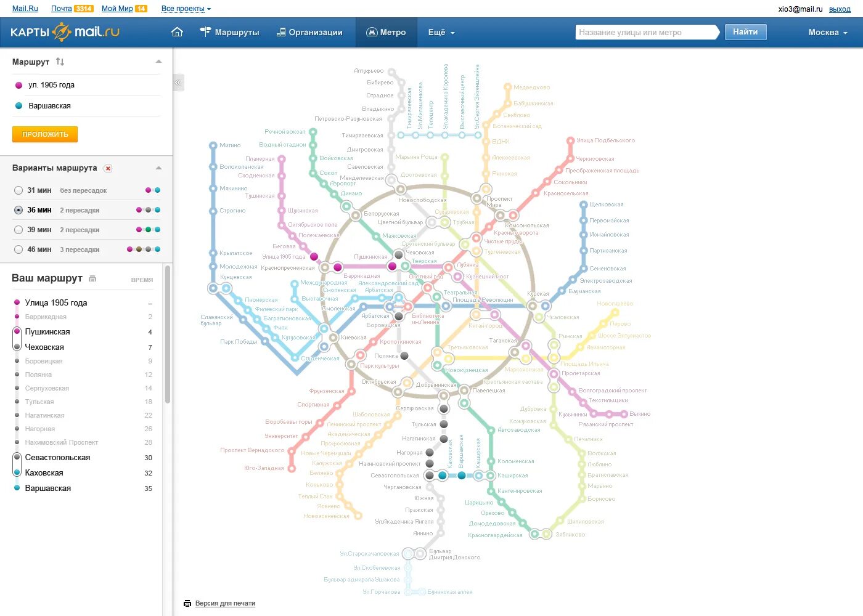Open the Маршруты tab

[x=229, y=32]
